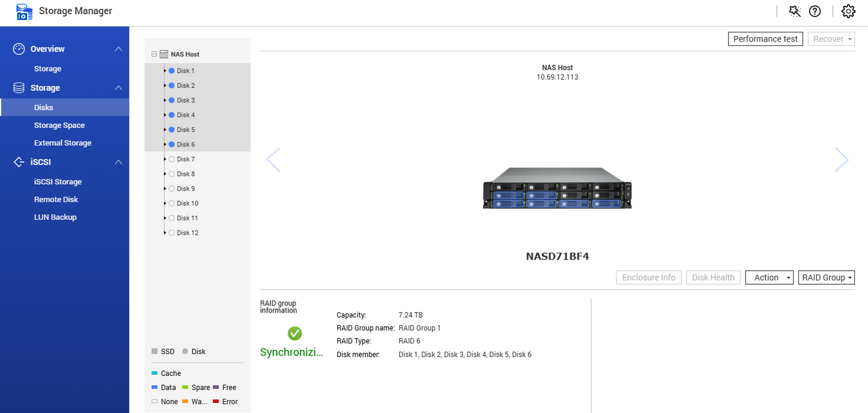
Task: Click the NAS Host enclosure icon in tree
Action: (164, 54)
